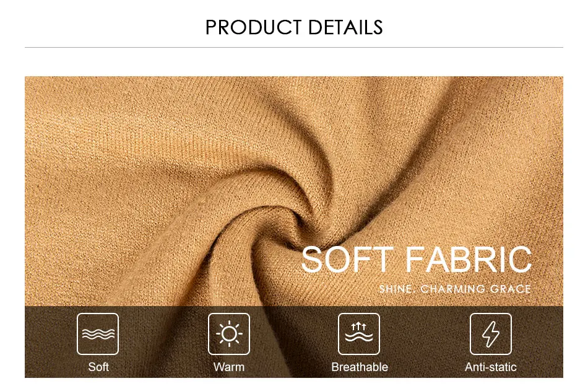Click the sun's center circle

(229, 334)
